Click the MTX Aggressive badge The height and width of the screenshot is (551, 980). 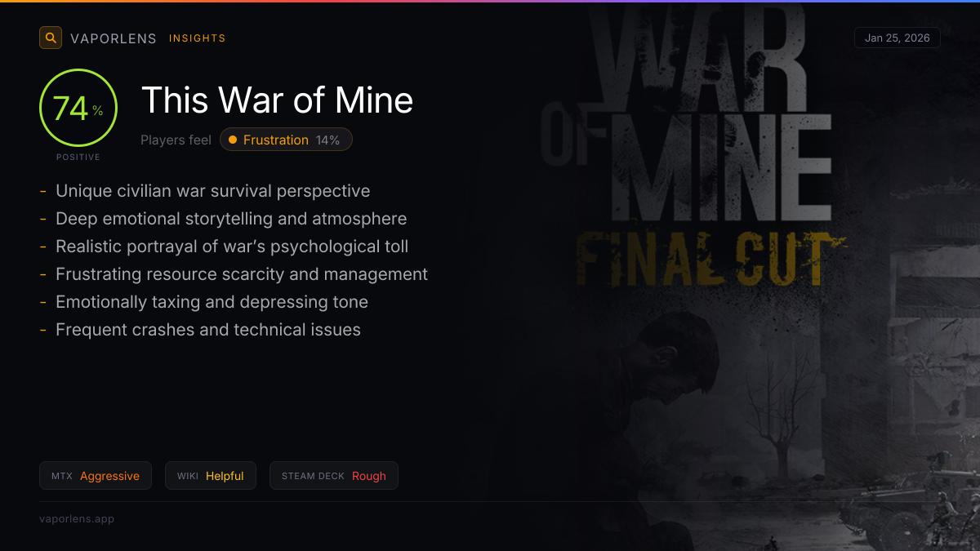[x=96, y=476]
